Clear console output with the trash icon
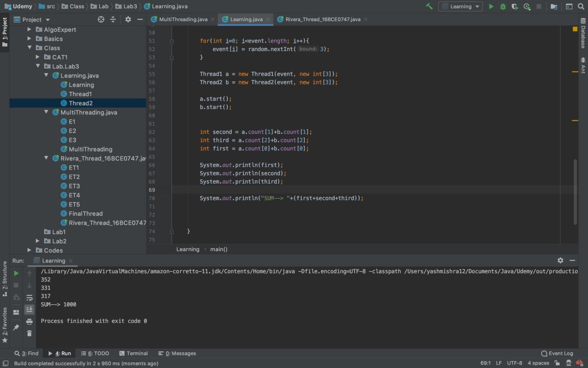Viewport: 588px width, 368px height. tap(29, 333)
